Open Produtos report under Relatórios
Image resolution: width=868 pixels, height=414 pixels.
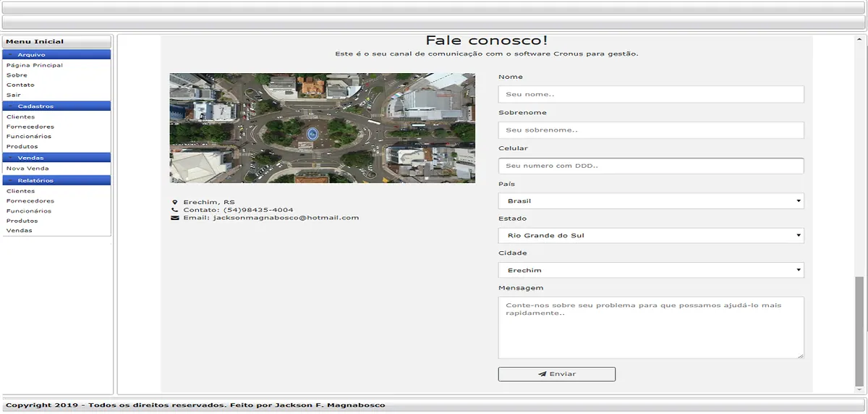click(22, 221)
